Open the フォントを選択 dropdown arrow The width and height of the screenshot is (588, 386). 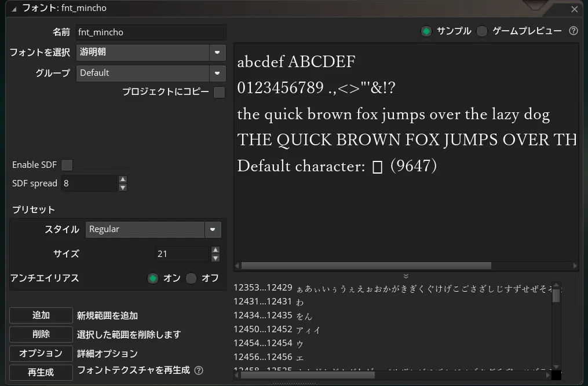(217, 53)
